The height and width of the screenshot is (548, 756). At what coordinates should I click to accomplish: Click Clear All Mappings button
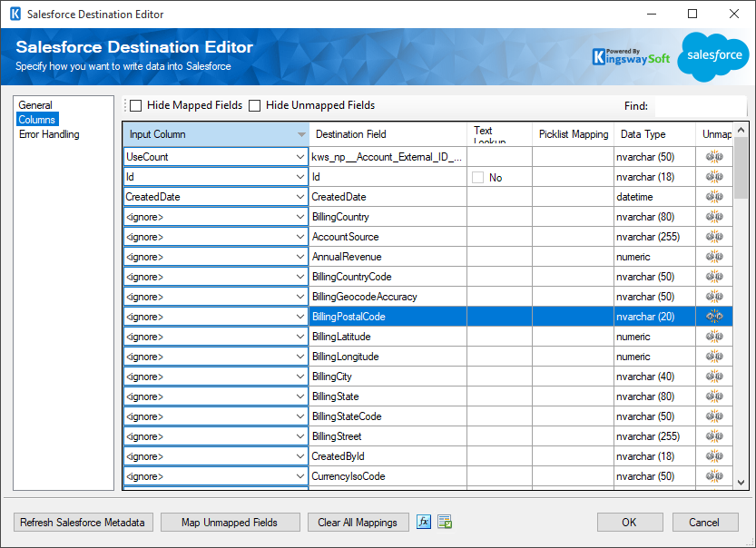(358, 523)
